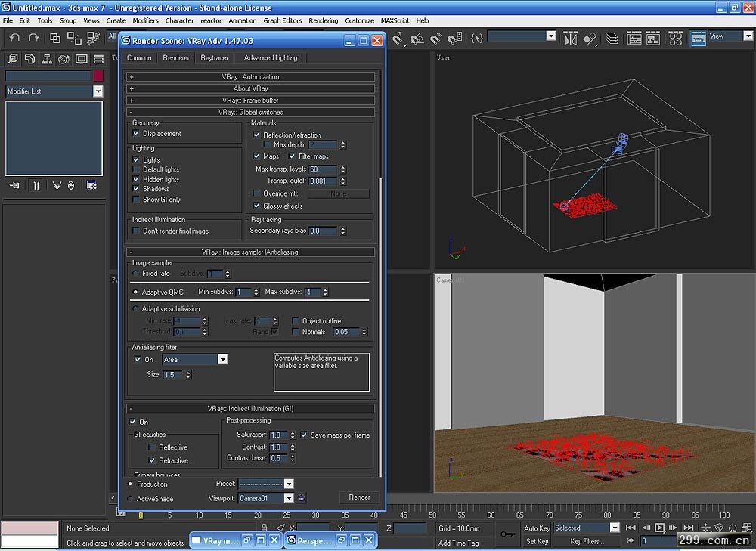
Task: Click the Render button
Action: (x=359, y=497)
